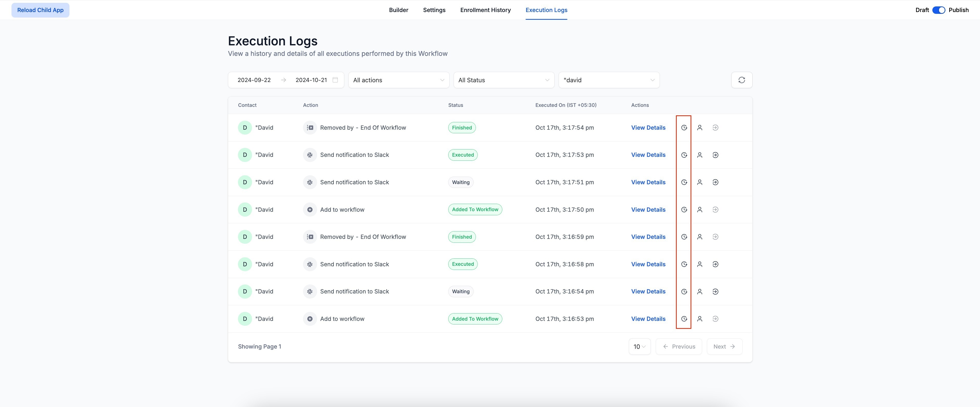Click contact person icon in last row
This screenshot has width=980, height=407.
coord(700,319)
